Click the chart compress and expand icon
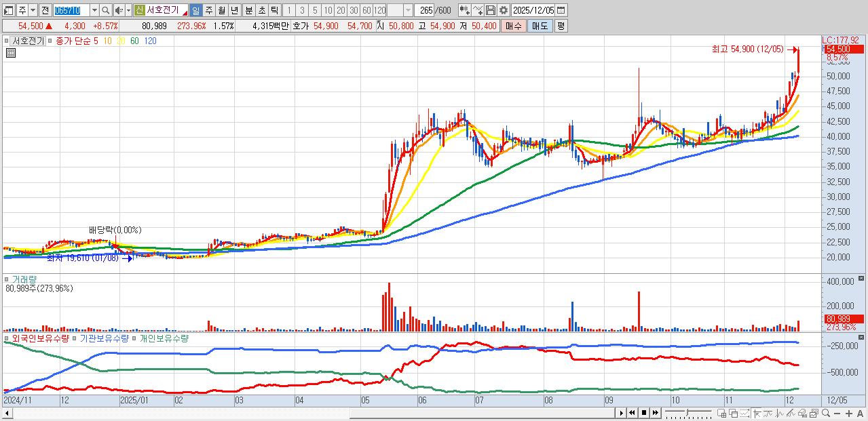Image resolution: width=868 pixels, height=421 pixels. point(465,10)
